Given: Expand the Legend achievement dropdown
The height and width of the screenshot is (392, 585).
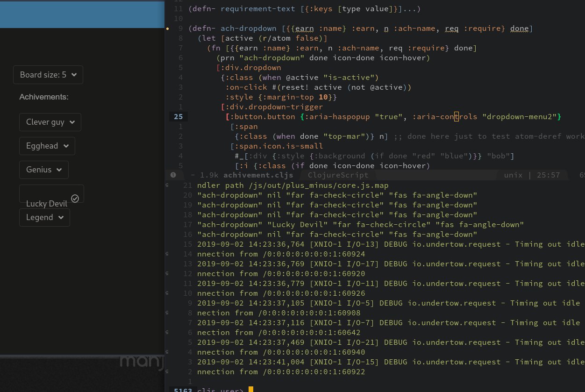Looking at the screenshot, I should point(44,217).
